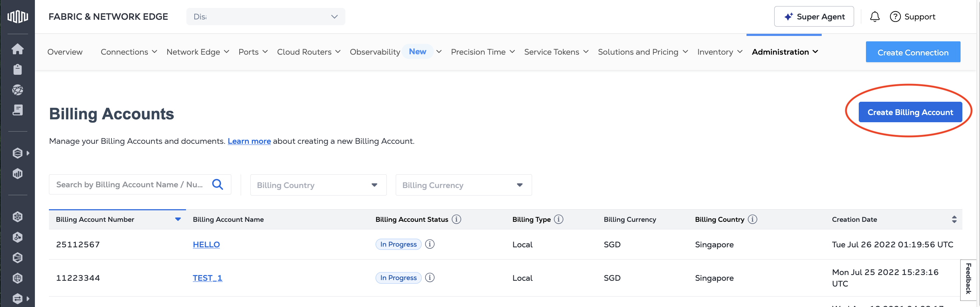980x307 pixels.
Task: Open the Network Edge menu
Action: pos(198,52)
